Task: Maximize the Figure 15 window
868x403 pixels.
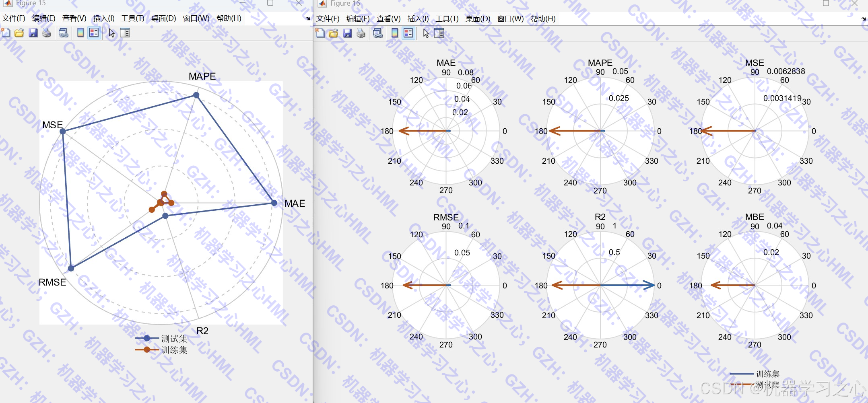Action: click(x=270, y=3)
